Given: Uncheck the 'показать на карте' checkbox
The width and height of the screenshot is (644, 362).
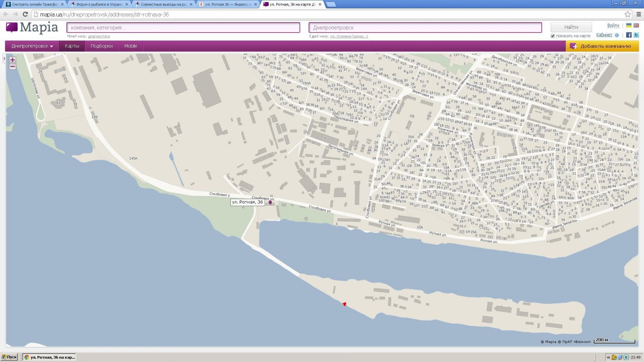Looking at the screenshot, I should [553, 36].
